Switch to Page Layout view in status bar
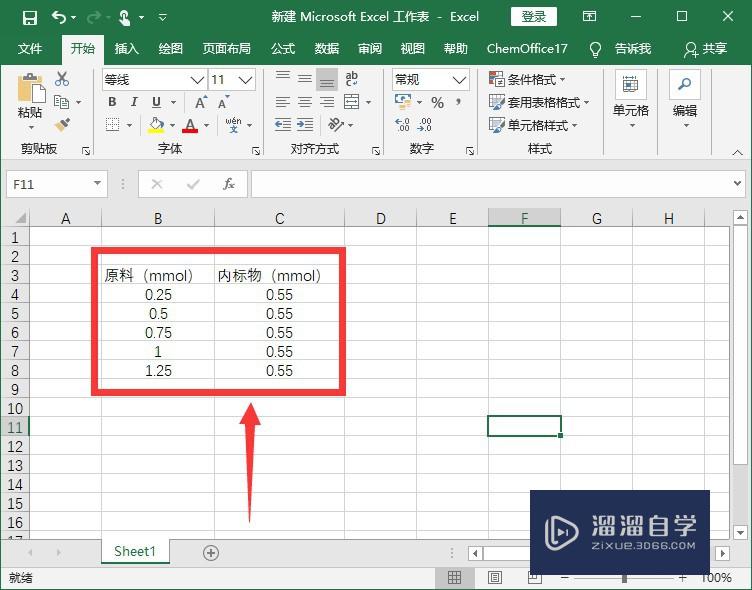Image resolution: width=752 pixels, height=590 pixels. (495, 578)
